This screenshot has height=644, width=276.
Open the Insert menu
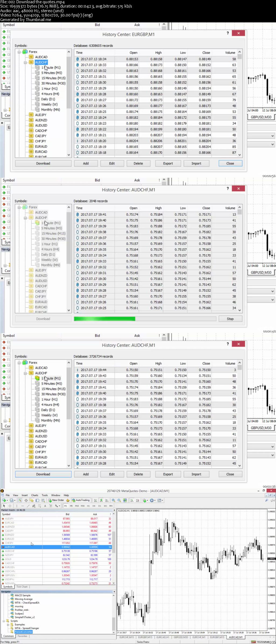click(25, 495)
